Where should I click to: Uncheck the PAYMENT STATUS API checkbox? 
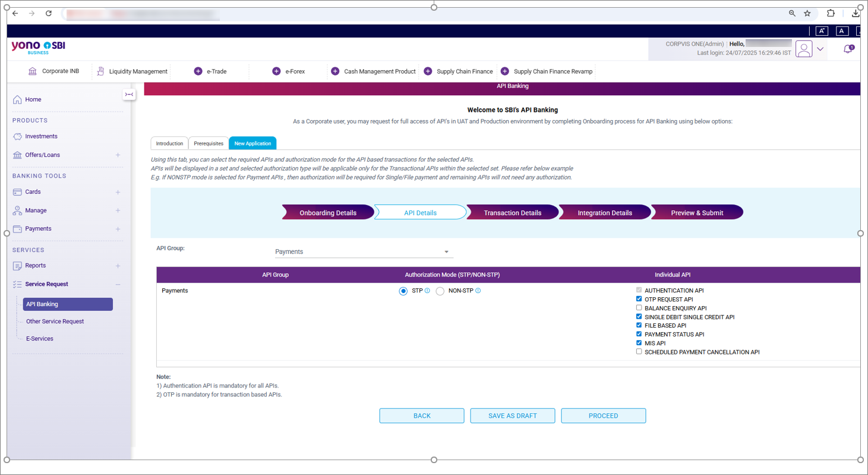[x=639, y=334]
